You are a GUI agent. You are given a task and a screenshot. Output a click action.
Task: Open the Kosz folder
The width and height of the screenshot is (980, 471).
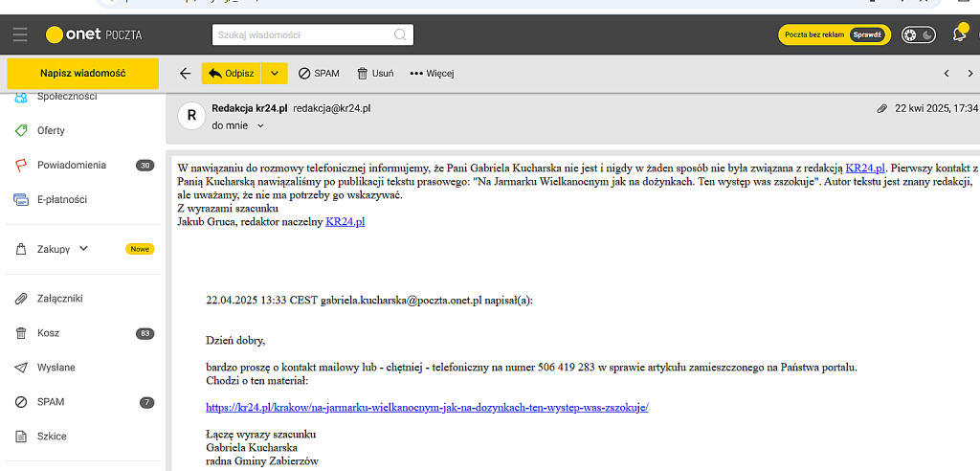click(x=48, y=333)
